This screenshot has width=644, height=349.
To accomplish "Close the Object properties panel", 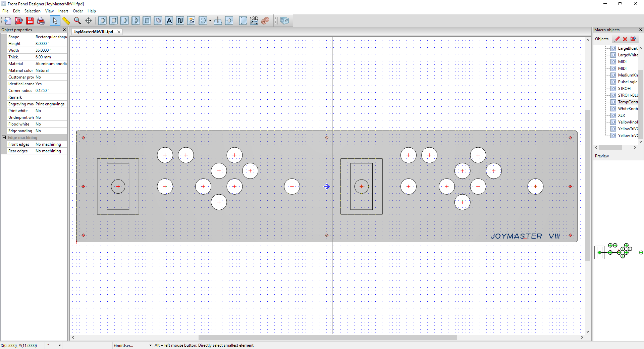I will [x=64, y=30].
